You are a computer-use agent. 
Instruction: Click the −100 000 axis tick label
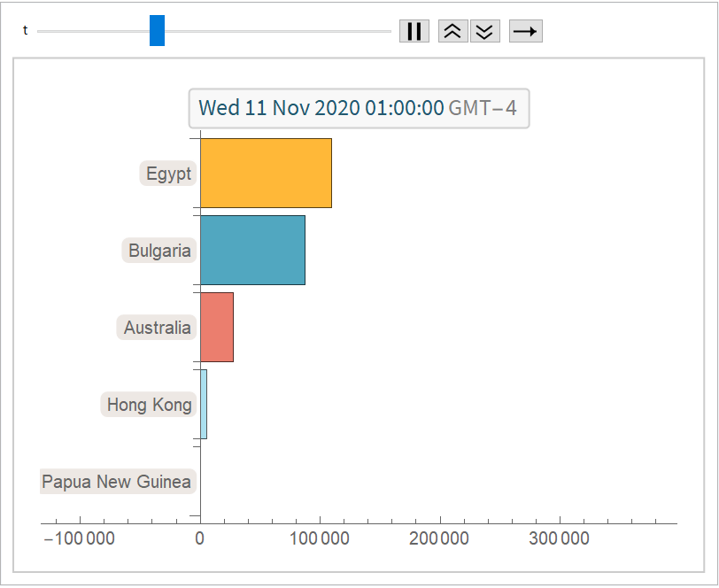point(78,538)
